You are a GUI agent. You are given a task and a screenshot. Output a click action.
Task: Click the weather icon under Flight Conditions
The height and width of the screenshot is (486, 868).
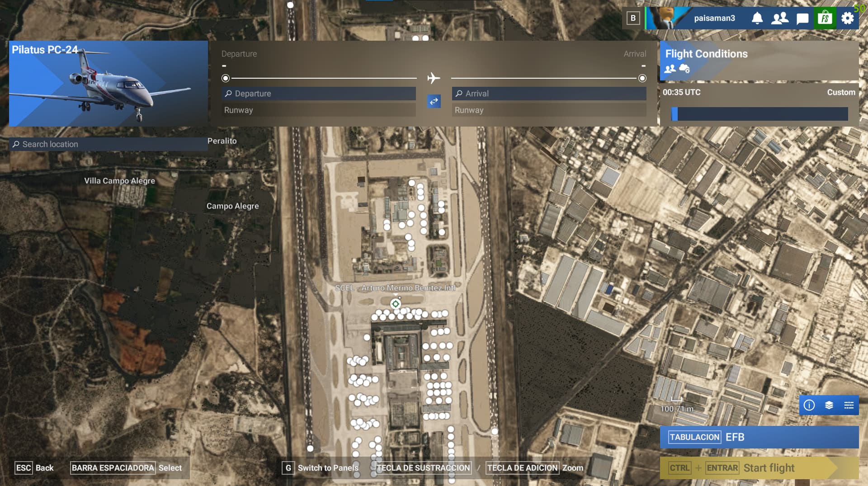point(684,69)
